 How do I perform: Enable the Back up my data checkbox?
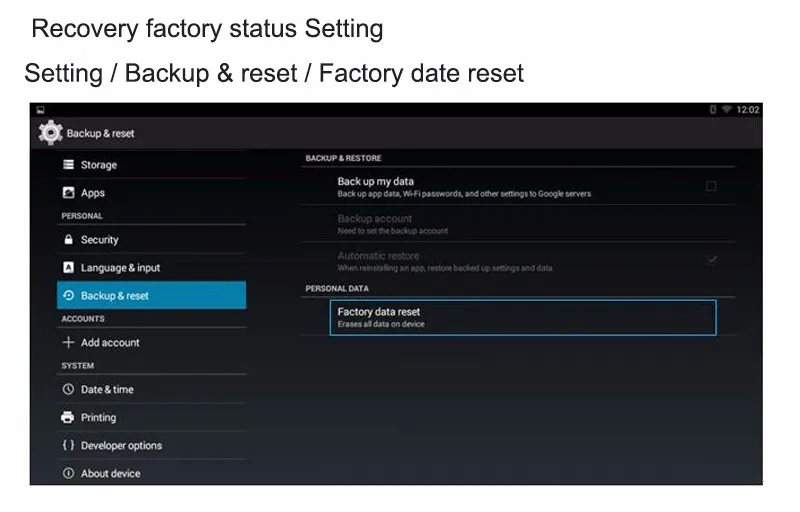point(711,186)
